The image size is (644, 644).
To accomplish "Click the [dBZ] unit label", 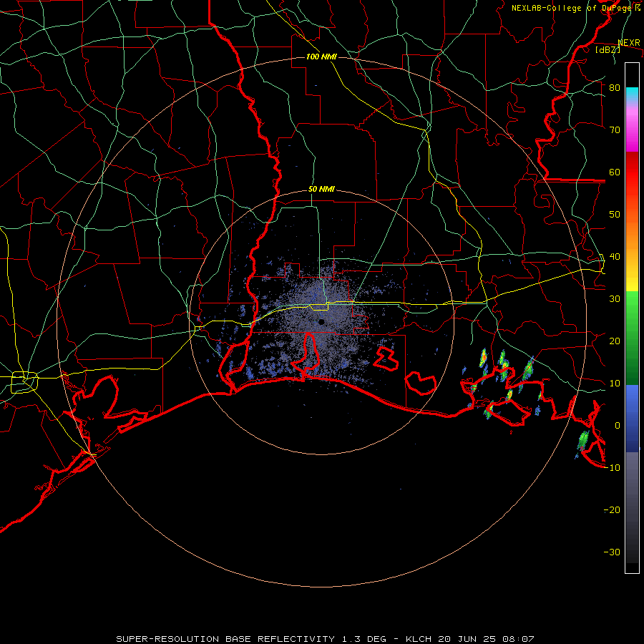I will [608, 49].
